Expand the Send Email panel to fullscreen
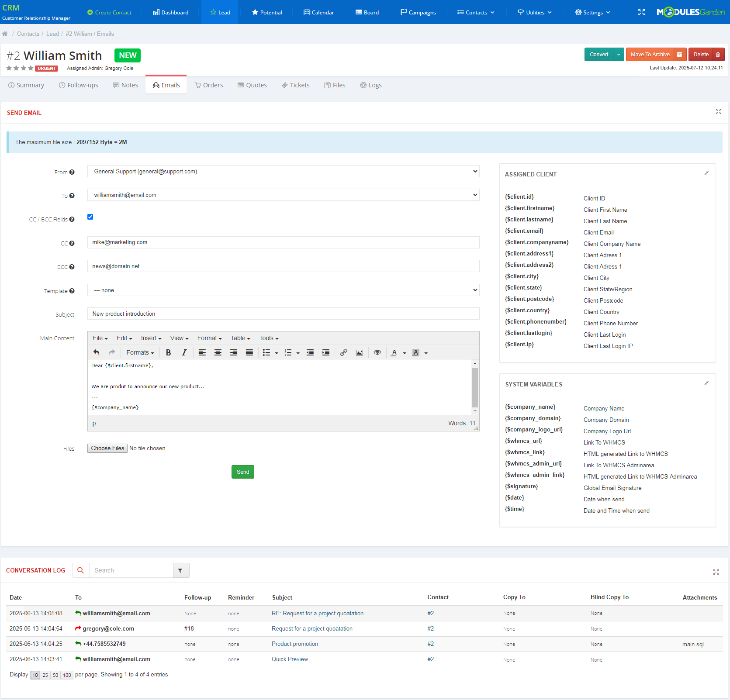Image resolution: width=730 pixels, height=700 pixels. point(718,112)
